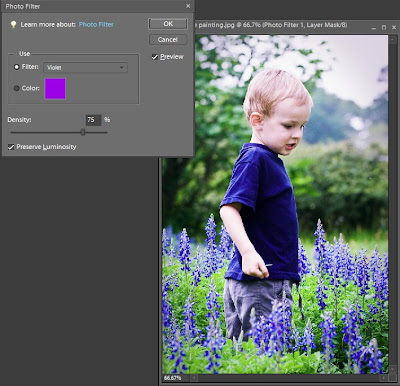Select the Color radio button

coord(16,88)
